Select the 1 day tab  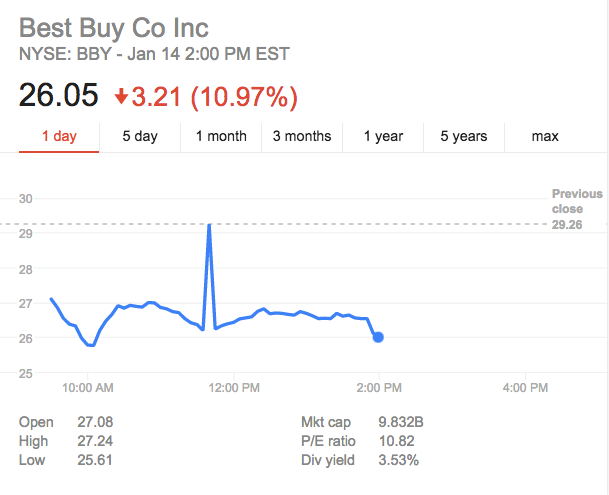point(59,136)
